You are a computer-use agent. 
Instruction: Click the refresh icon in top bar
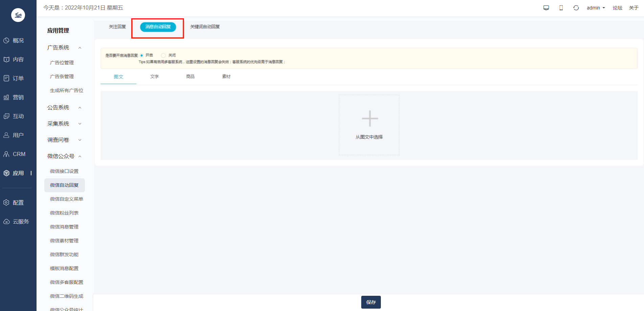tap(576, 8)
